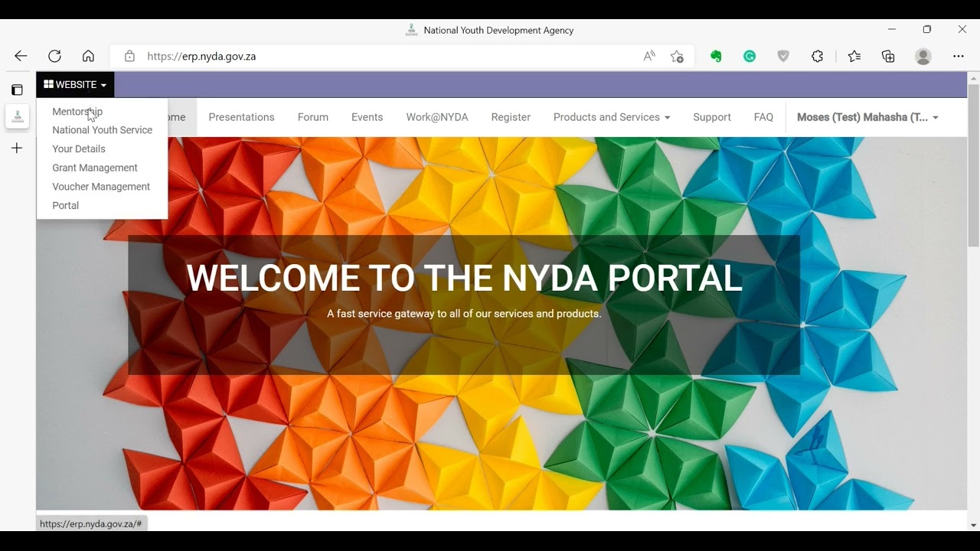Choose National Youth Service menu entry
This screenshot has width=980, height=551.
102,130
